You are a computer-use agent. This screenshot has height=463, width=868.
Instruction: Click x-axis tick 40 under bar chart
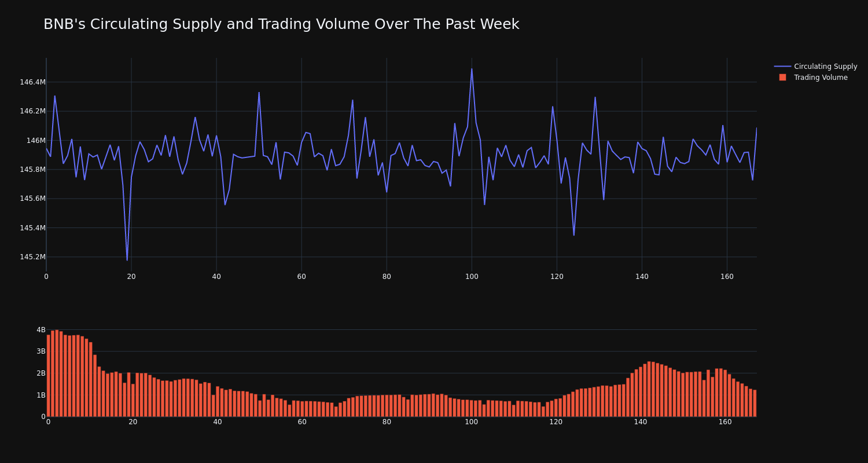point(218,422)
